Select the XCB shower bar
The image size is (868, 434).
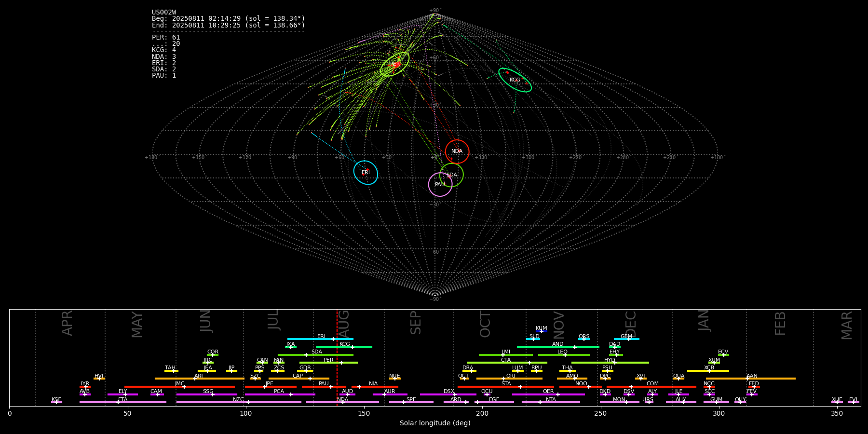[x=708, y=371]
